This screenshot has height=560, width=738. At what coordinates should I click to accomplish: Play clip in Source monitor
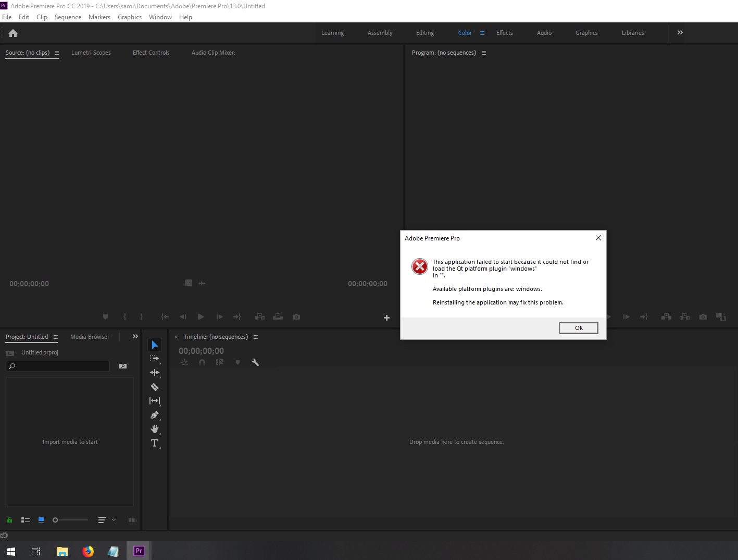tap(201, 316)
